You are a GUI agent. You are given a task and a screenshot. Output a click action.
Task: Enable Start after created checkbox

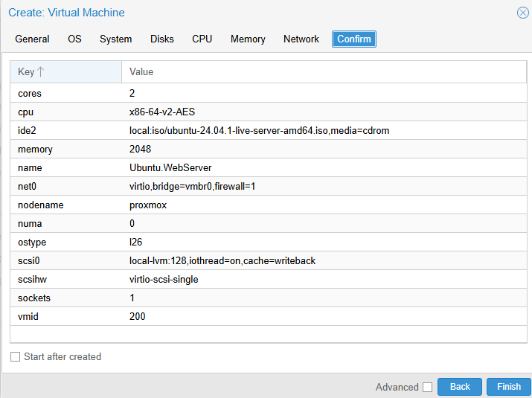tap(16, 356)
